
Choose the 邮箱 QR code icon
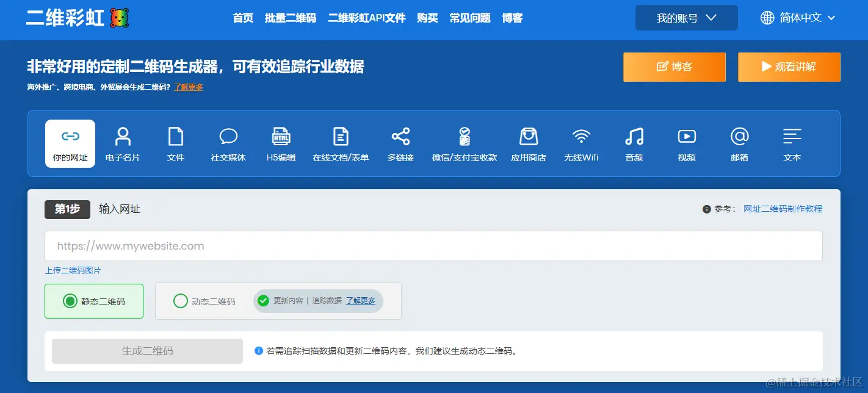point(739,143)
